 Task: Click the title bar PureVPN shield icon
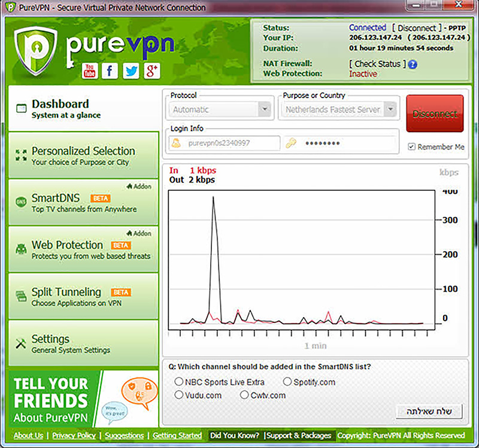tap(10, 7)
